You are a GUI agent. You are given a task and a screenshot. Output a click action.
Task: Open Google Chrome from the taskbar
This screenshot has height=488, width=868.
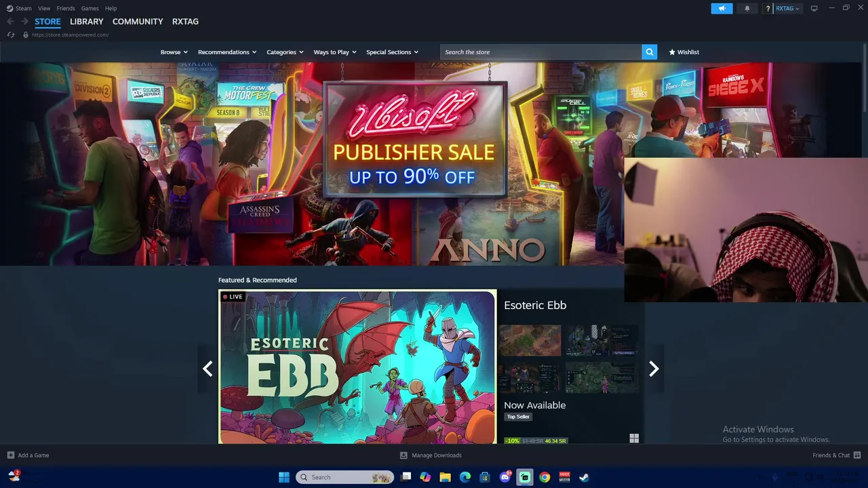coord(545,477)
